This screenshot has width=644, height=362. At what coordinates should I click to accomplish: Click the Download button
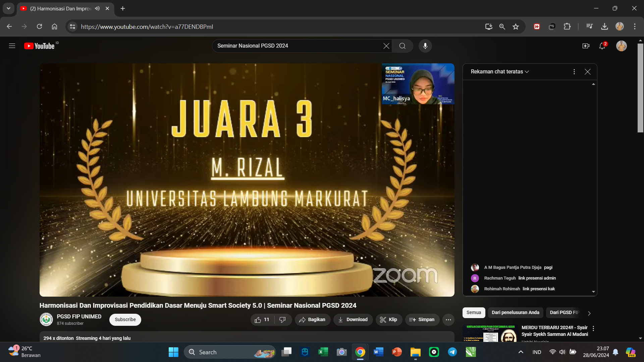[x=353, y=320]
